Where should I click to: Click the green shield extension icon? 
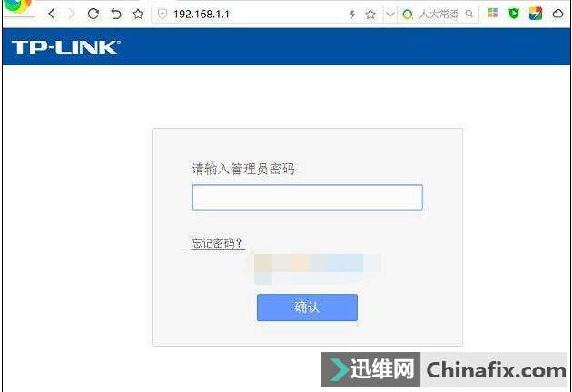point(514,14)
